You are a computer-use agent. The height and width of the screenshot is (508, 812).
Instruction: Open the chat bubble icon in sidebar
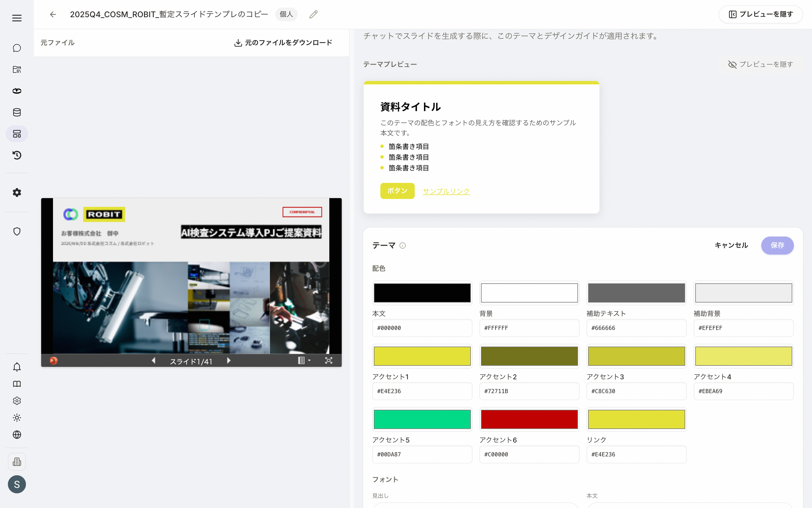[17, 48]
